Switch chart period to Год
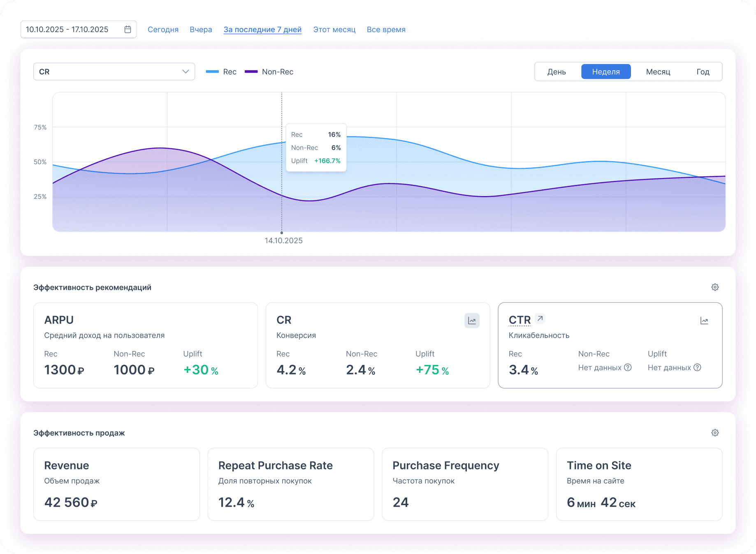756x554 pixels. [x=703, y=72]
